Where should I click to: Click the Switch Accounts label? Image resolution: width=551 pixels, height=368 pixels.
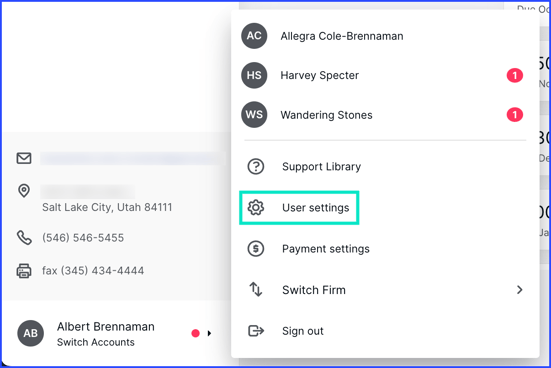point(96,342)
